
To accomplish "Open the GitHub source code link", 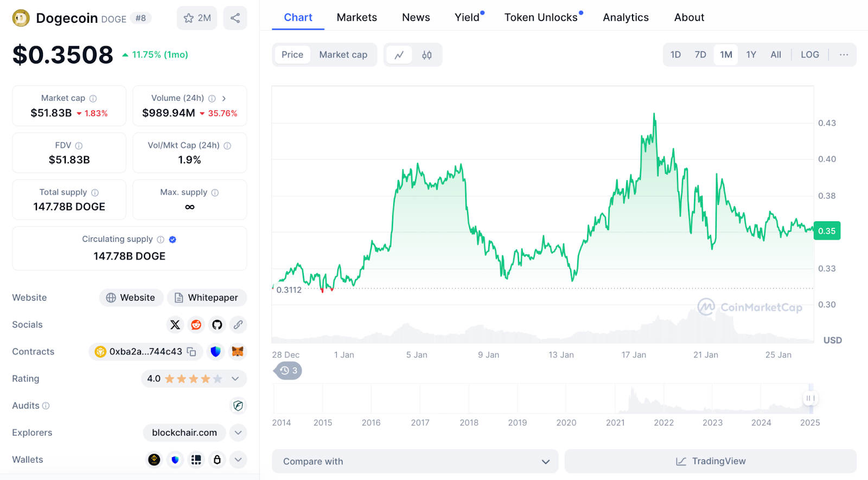I will coord(217,325).
